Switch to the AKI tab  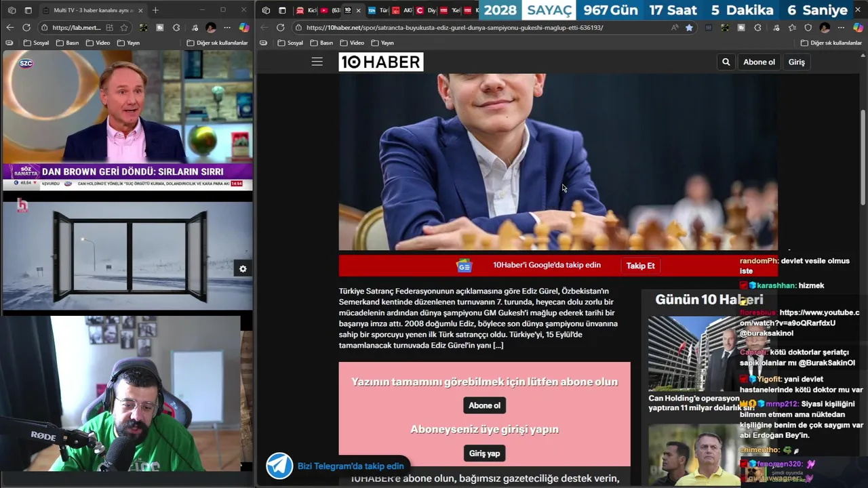point(401,10)
